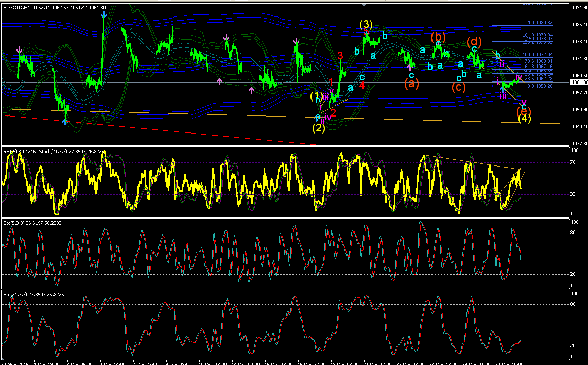Select the Fibonacci level label 23.6 1062.28
Image resolution: width=588 pixels, height=365 pixels.
click(539, 78)
